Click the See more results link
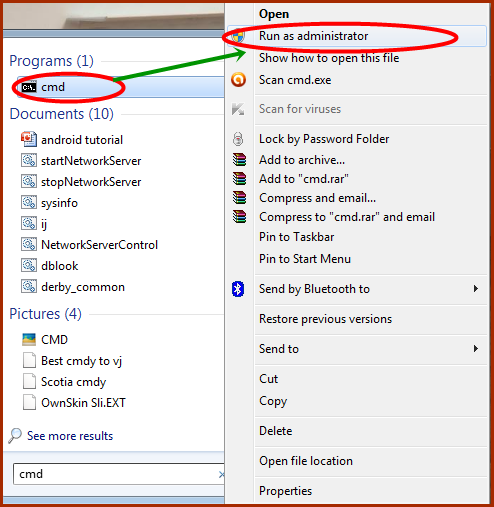The height and width of the screenshot is (507, 494). point(70,436)
